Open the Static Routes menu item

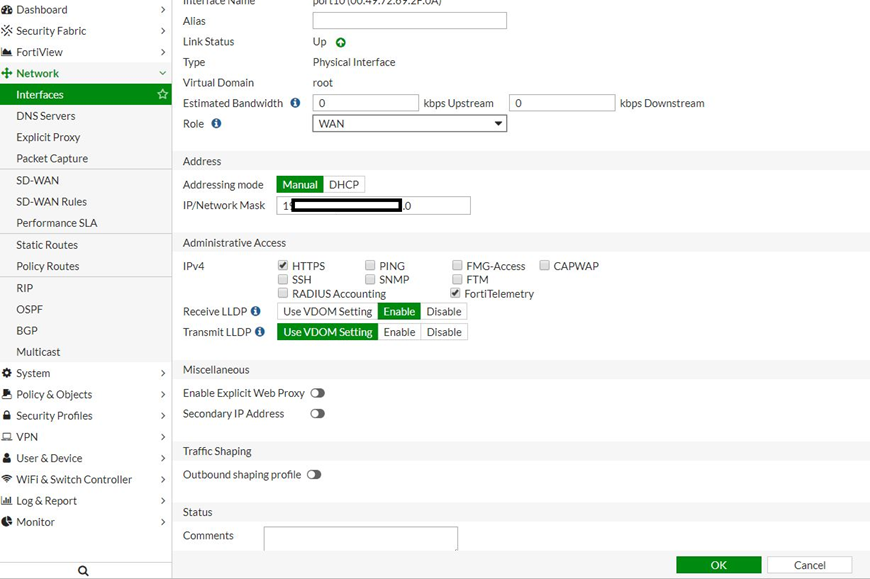[47, 245]
